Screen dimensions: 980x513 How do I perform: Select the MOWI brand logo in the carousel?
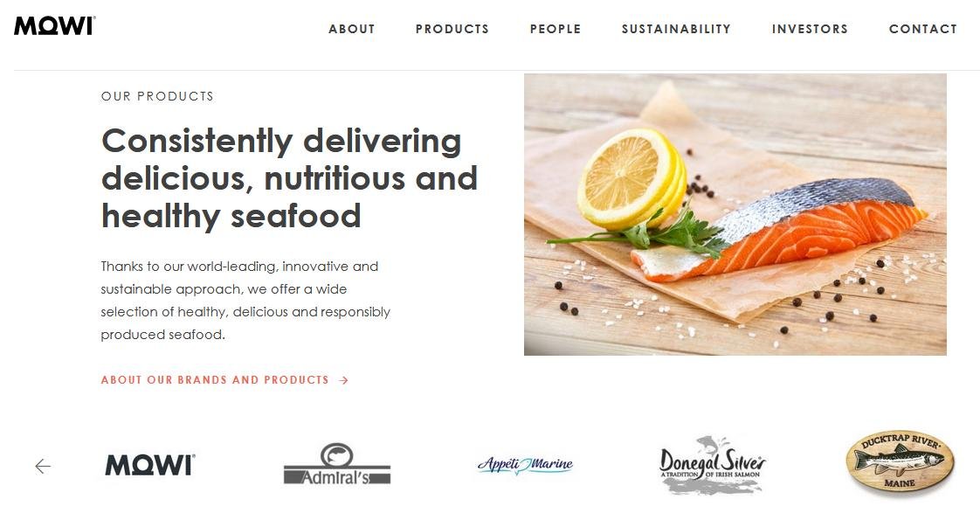150,466
